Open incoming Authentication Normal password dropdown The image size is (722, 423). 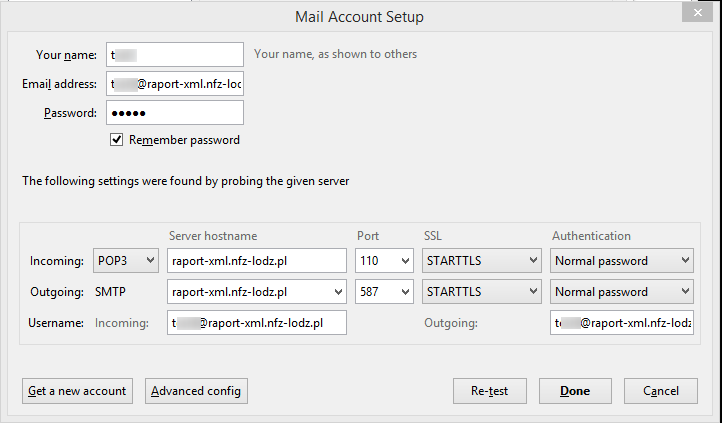coord(621,261)
